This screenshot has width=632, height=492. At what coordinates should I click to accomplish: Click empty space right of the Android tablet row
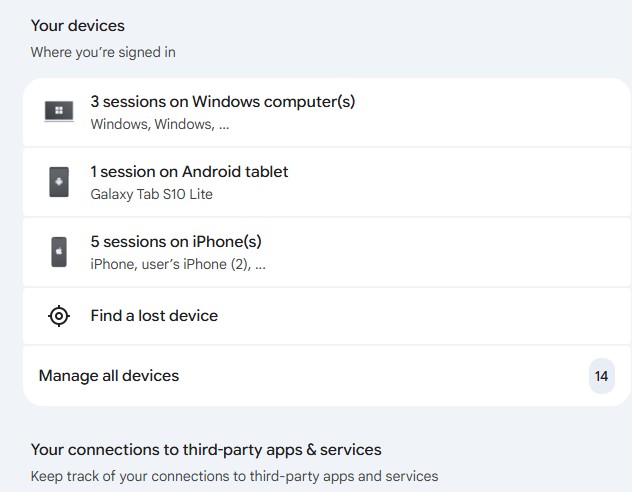pos(500,182)
